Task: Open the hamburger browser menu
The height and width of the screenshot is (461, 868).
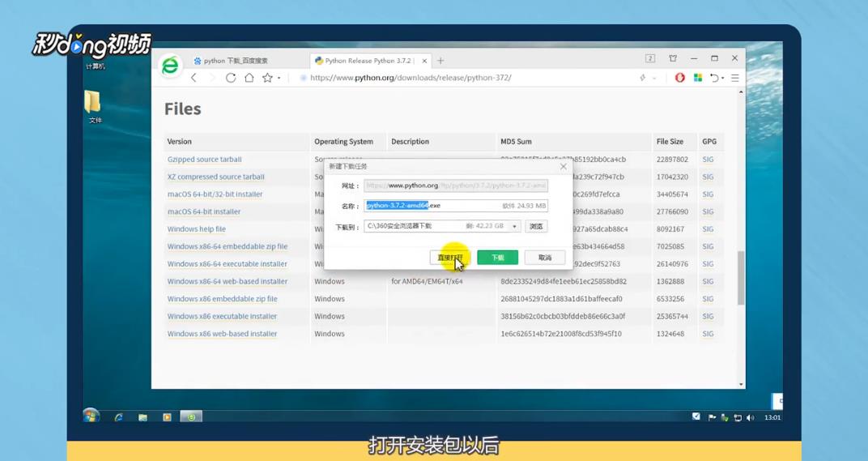Action: pyautogui.click(x=735, y=78)
